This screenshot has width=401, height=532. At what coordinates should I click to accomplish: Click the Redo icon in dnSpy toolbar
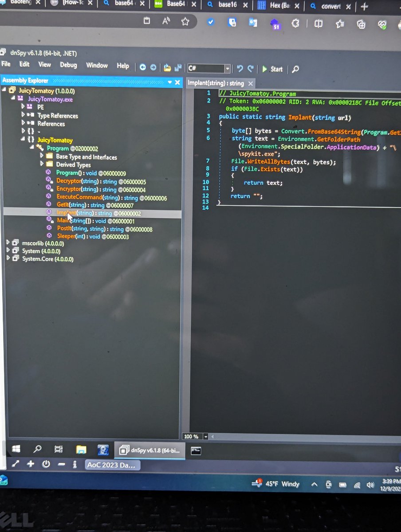coord(250,69)
